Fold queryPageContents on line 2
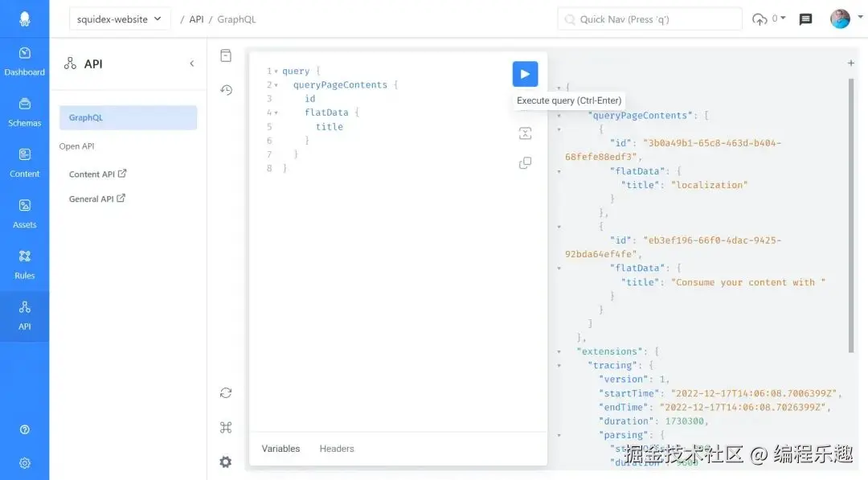This screenshot has width=868, height=480. [276, 85]
